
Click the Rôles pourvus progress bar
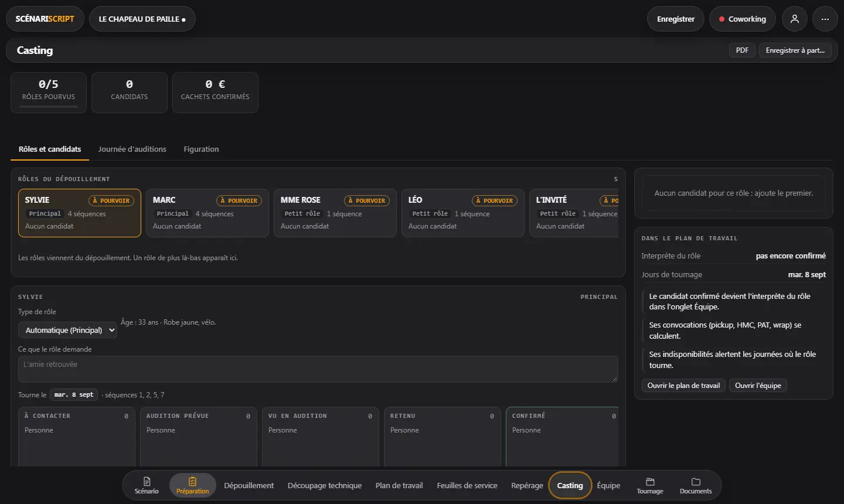click(x=49, y=106)
